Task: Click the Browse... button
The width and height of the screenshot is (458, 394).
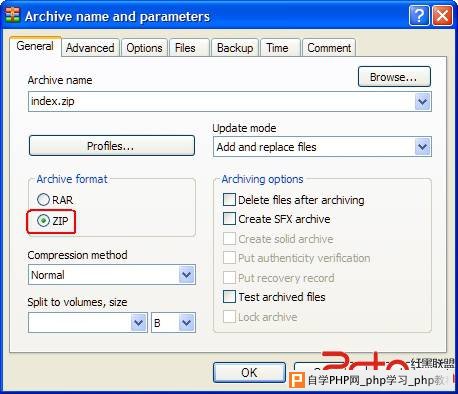Action: pyautogui.click(x=394, y=77)
